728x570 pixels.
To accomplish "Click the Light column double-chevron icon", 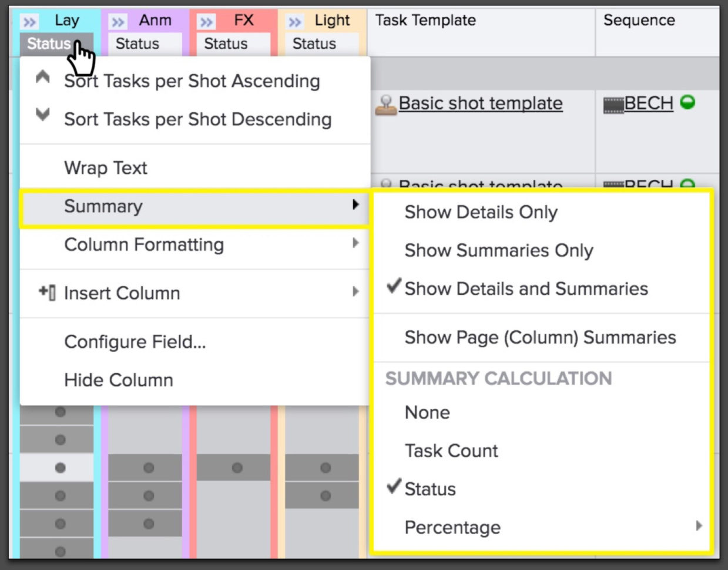I will point(294,22).
